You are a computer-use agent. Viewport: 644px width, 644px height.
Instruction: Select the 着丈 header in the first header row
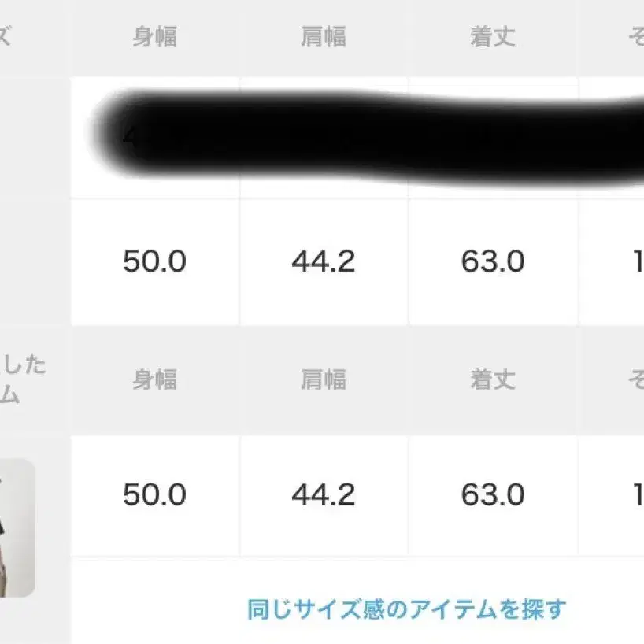click(x=493, y=38)
